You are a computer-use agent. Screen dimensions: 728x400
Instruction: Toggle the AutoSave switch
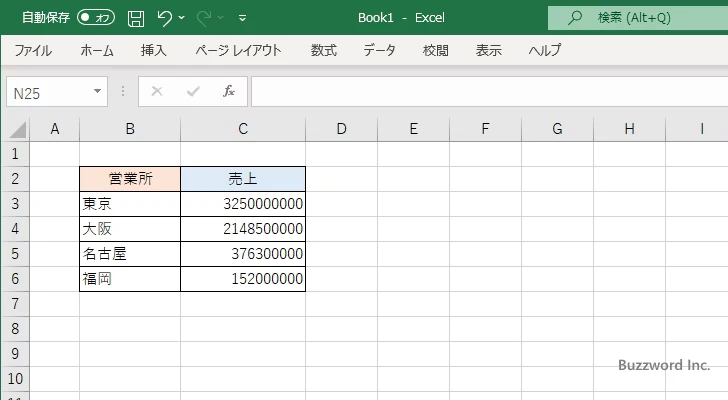96,18
